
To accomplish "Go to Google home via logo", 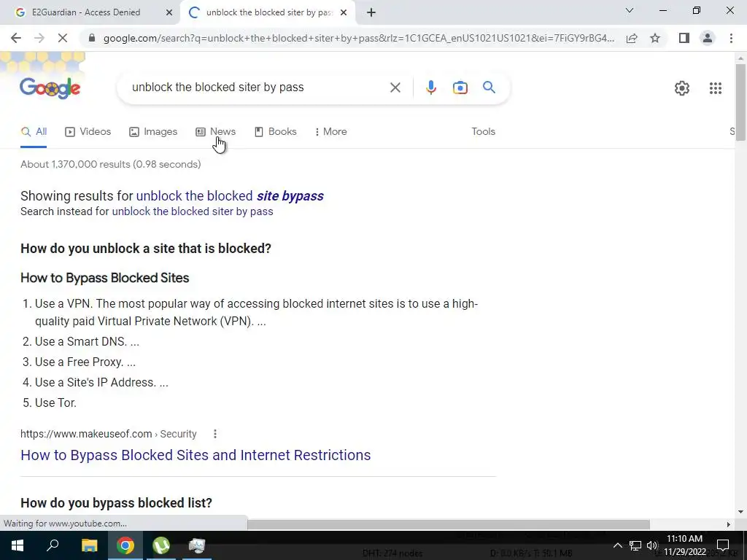I will coord(50,88).
